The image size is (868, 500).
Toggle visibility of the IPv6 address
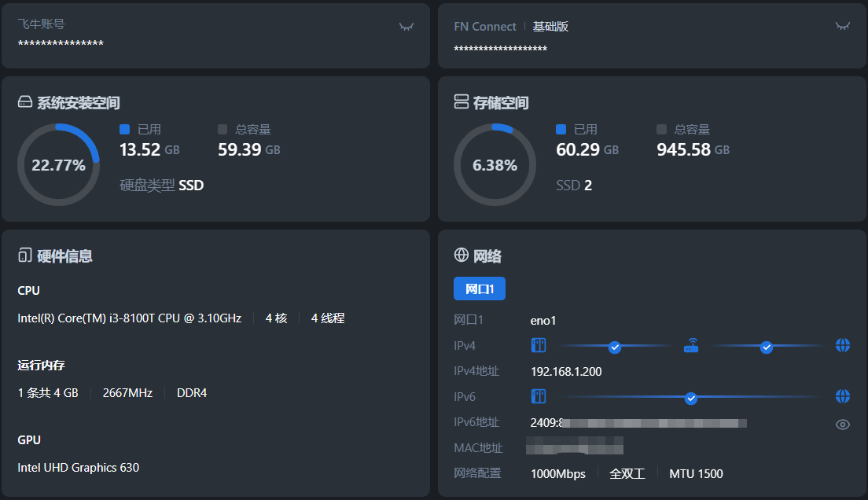pos(842,425)
